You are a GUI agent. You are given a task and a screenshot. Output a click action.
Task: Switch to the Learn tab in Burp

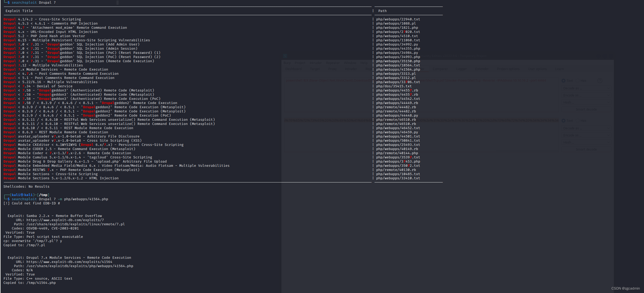pyautogui.click(x=560, y=69)
